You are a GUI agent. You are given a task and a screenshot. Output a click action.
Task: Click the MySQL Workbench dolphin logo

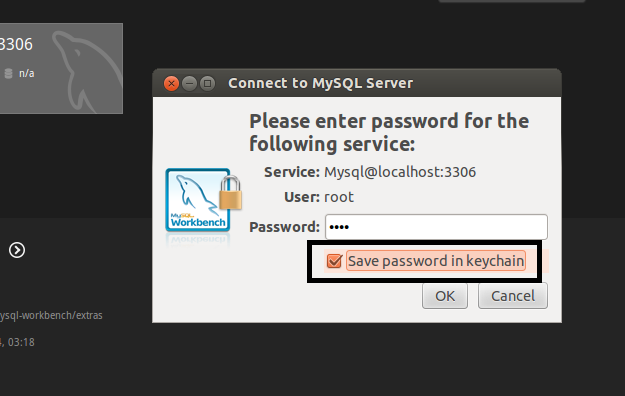(x=198, y=200)
